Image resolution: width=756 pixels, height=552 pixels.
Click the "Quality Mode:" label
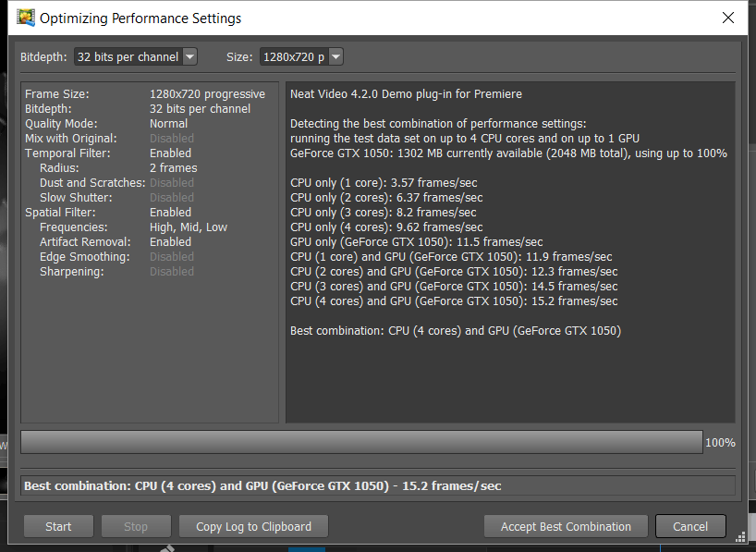point(61,124)
